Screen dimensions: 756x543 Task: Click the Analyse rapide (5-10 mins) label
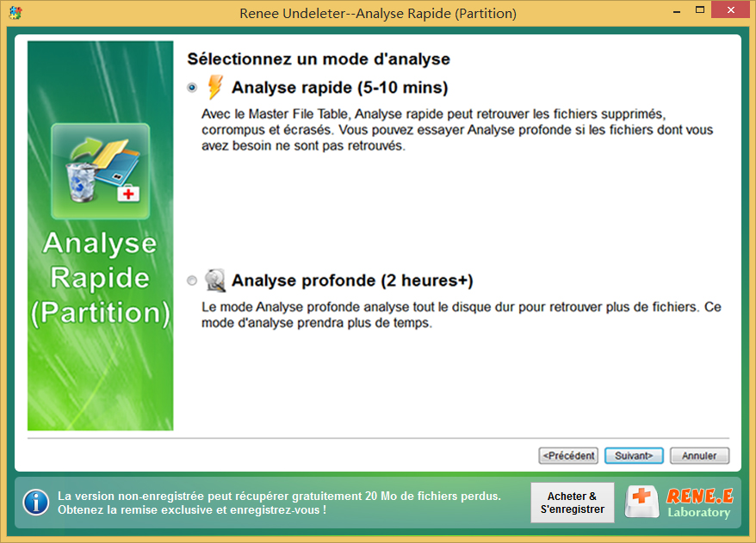pos(340,88)
